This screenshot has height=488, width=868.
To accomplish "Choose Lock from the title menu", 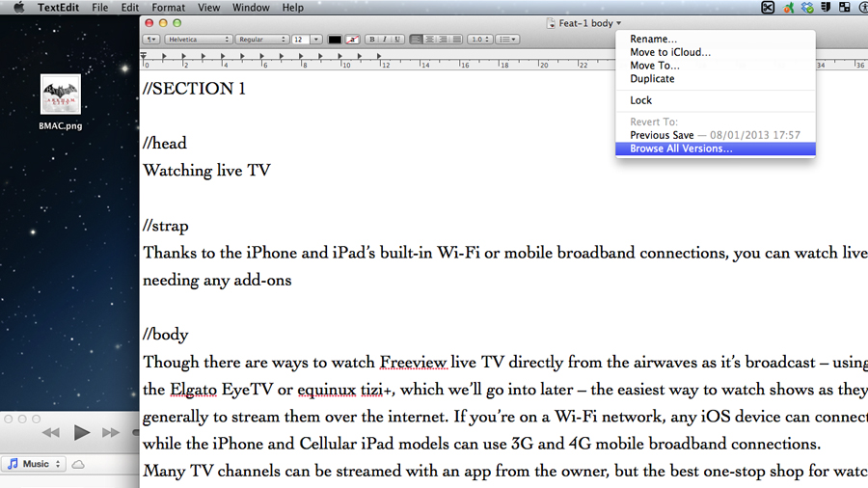I will (x=716, y=100).
